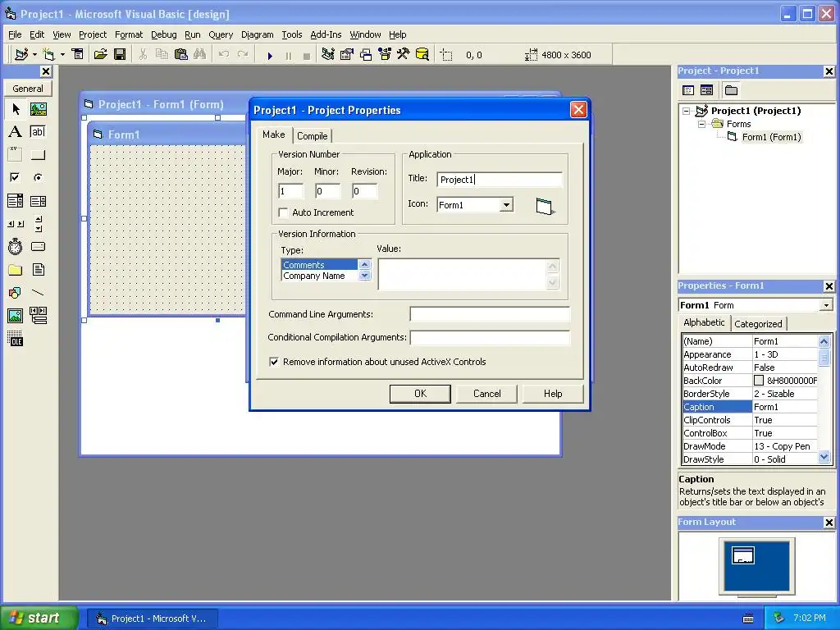Select the DirListBox folder control tool

(x=16, y=269)
